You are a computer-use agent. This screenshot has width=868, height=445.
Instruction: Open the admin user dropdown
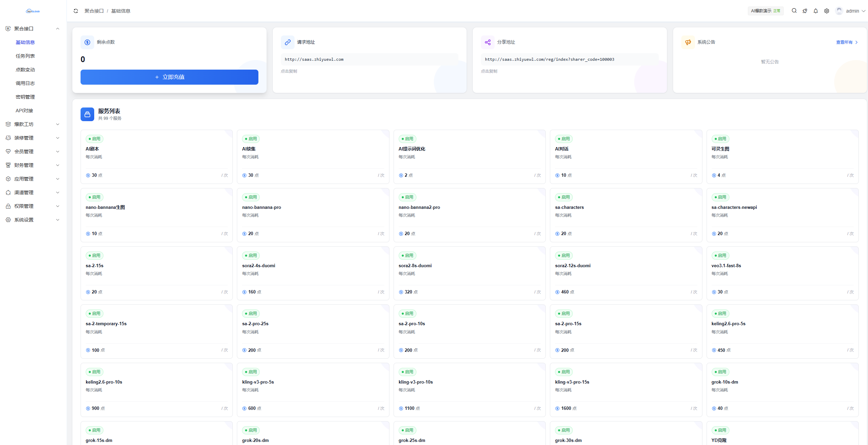[x=852, y=11]
